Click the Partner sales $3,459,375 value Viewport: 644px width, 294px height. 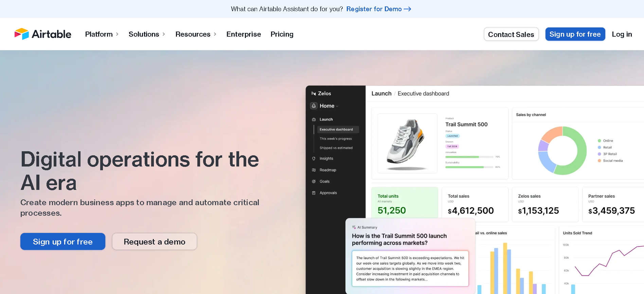611,211
